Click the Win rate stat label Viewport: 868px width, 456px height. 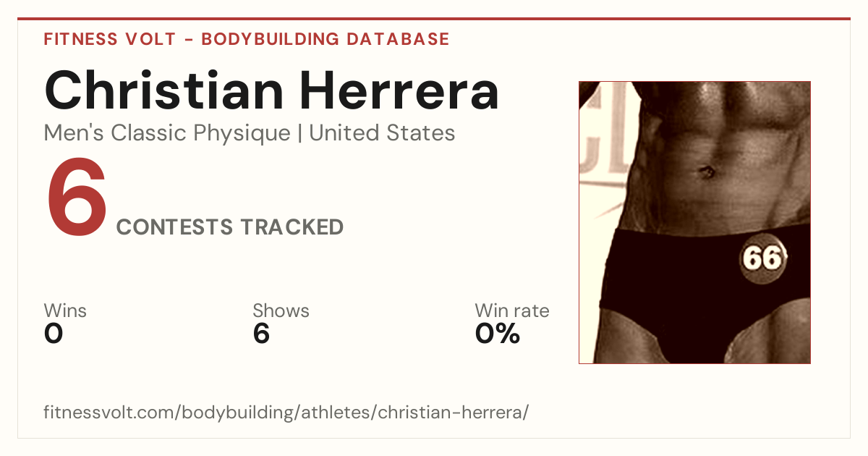[512, 311]
